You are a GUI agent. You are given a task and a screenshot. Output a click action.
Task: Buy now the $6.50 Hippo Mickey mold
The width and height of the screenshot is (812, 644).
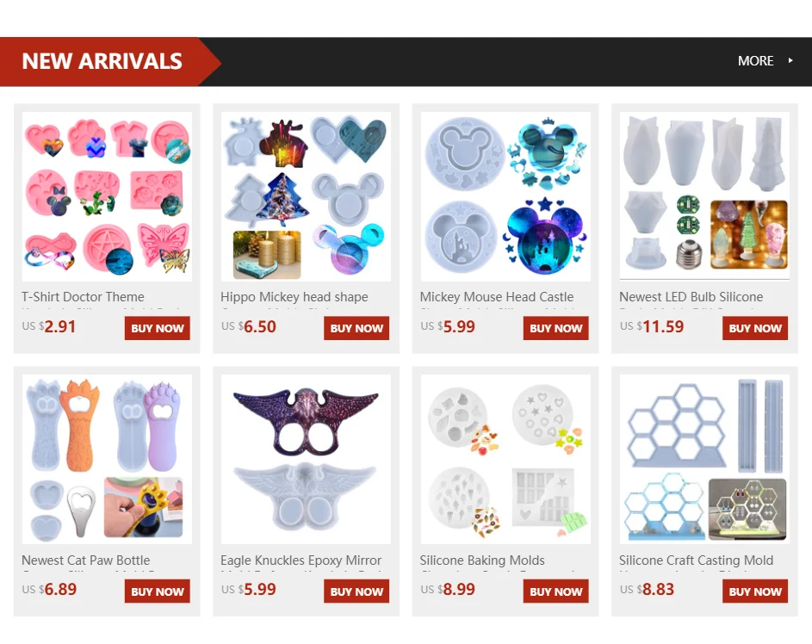[x=356, y=328]
